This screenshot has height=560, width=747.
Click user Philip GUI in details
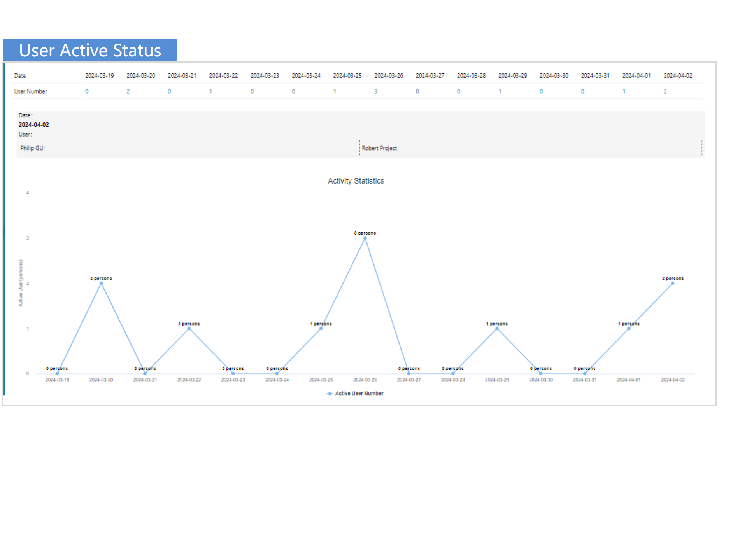pyautogui.click(x=33, y=148)
